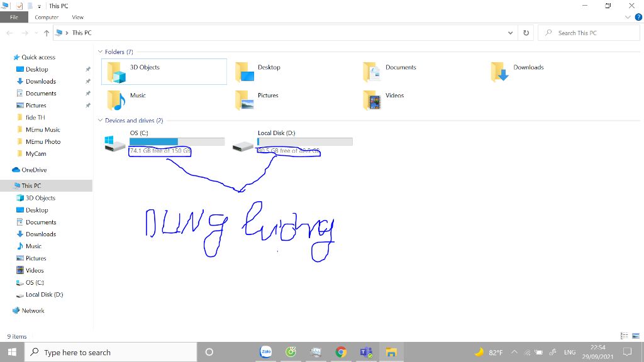This screenshot has width=644, height=362.
Task: Click the New folder quick access toolbar icon
Action: click(x=30, y=6)
